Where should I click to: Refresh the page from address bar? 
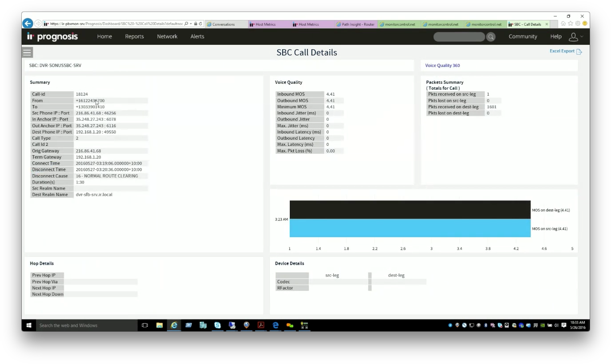click(201, 24)
